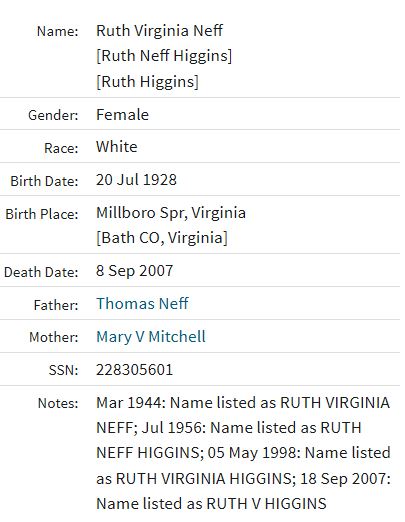The image size is (405, 522).
Task: Click the Mother field label
Action: [54, 337]
